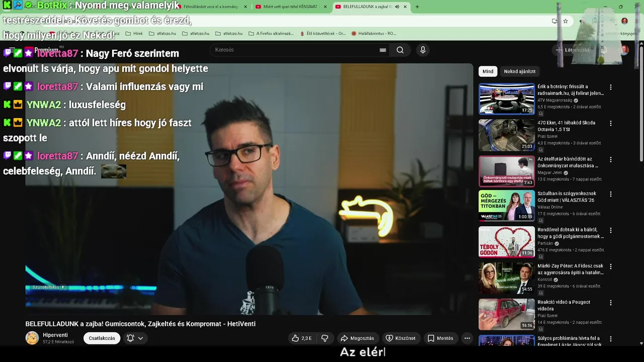Click the microphone voice search icon

(423, 50)
